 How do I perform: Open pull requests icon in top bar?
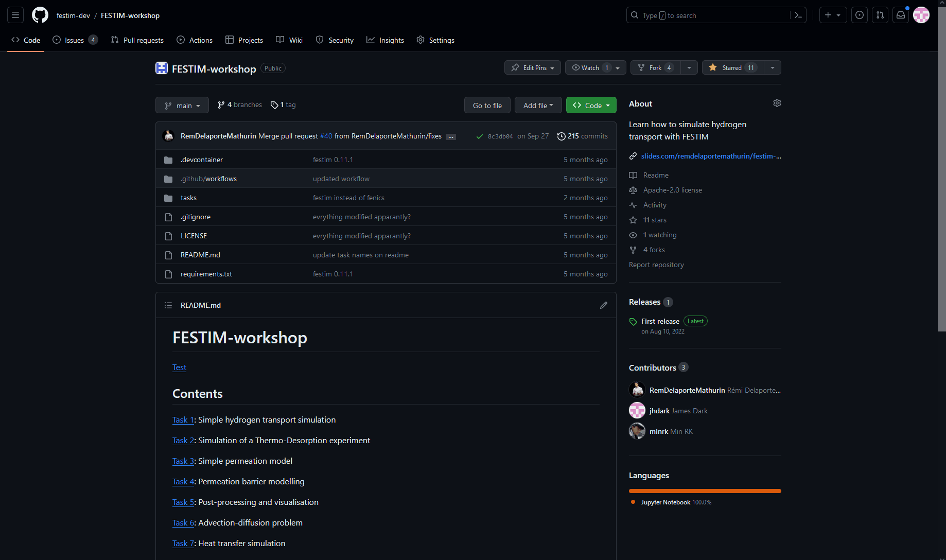[x=880, y=15]
